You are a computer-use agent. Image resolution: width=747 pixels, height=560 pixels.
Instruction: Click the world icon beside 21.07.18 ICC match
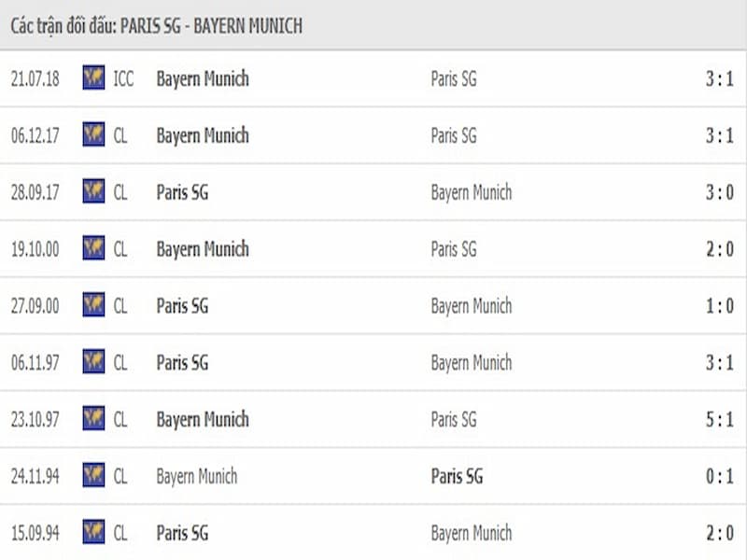coord(93,78)
